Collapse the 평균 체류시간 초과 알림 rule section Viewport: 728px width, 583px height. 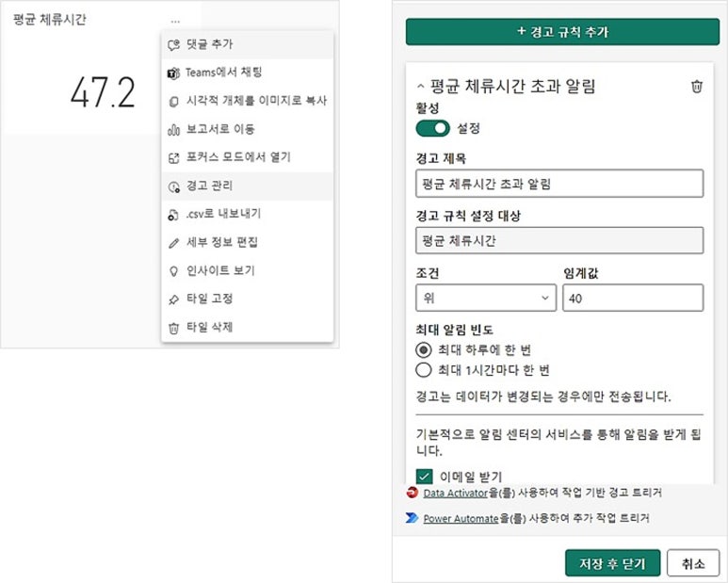click(x=419, y=87)
